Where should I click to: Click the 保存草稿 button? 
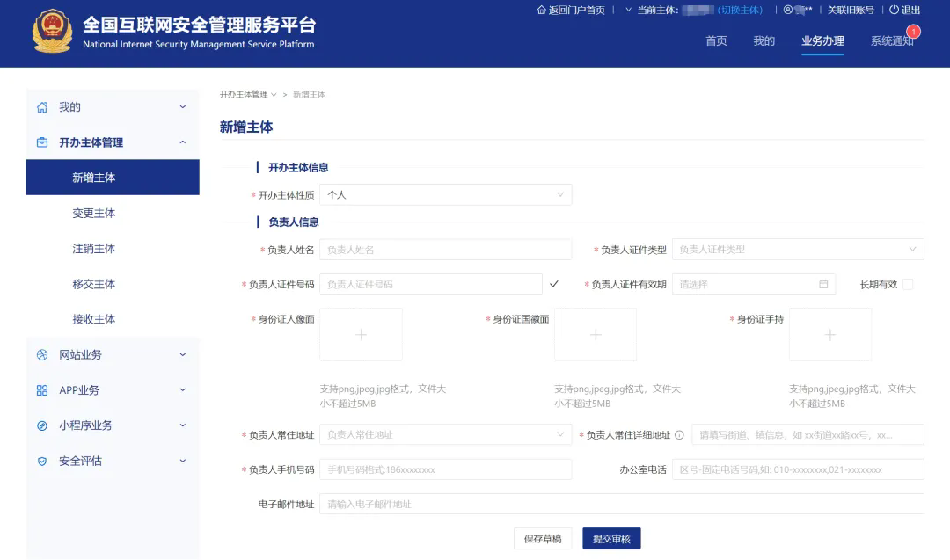pos(543,538)
